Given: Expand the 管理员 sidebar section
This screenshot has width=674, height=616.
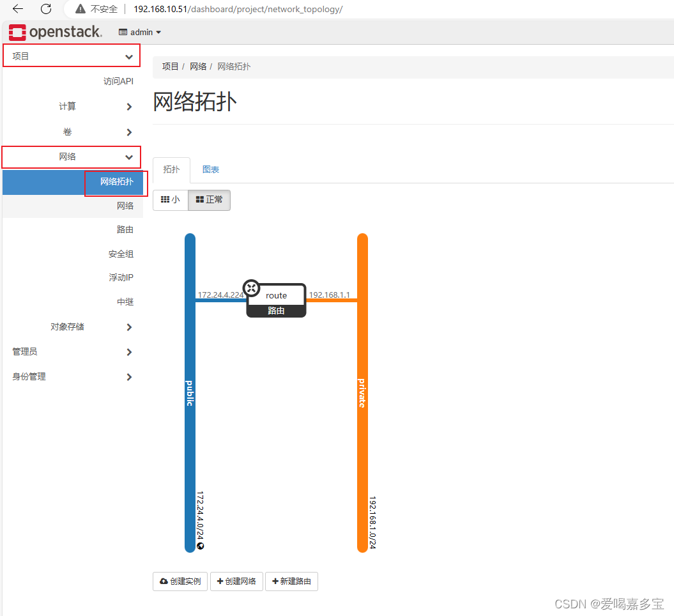Looking at the screenshot, I should pyautogui.click(x=72, y=351).
